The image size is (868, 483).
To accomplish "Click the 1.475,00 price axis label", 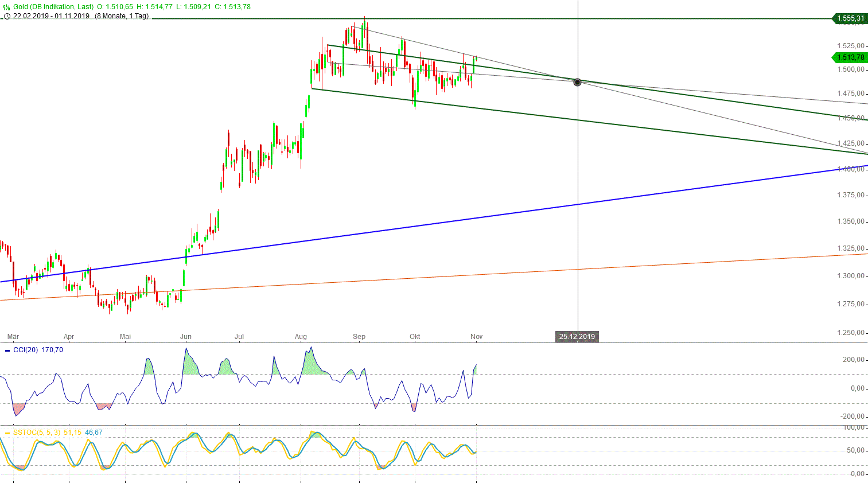I will tap(851, 94).
